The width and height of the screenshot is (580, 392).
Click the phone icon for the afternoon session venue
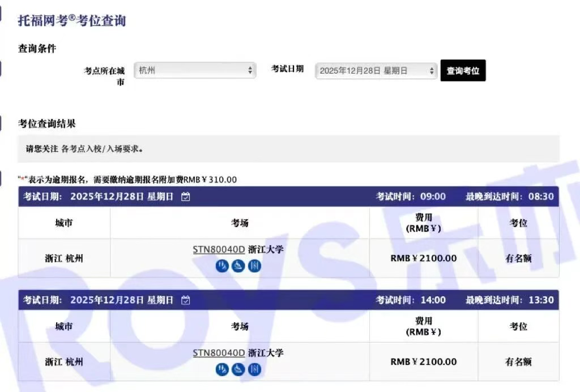(223, 369)
